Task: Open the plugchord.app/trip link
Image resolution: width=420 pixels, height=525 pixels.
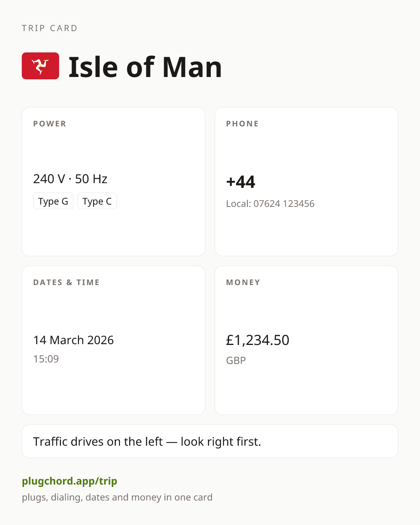Action: 70,481
